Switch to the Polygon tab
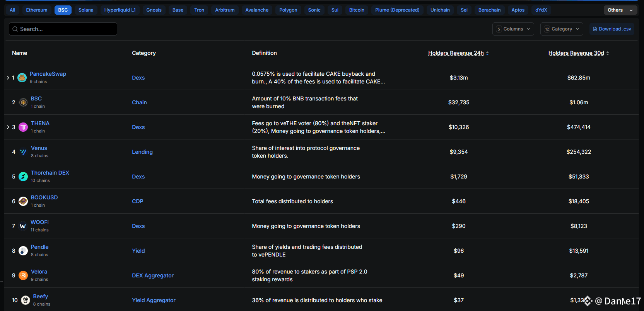Viewport: 644px width, 311px height. pyautogui.click(x=289, y=10)
